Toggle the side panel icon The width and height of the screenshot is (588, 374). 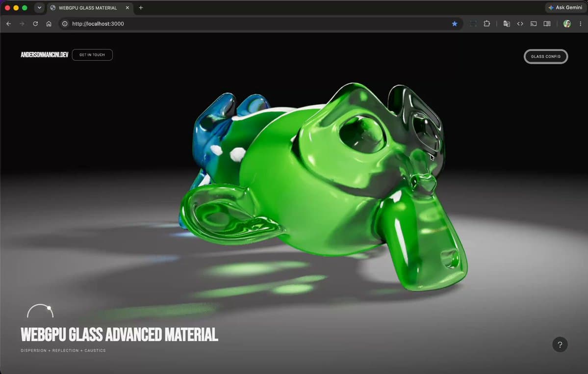(x=547, y=24)
